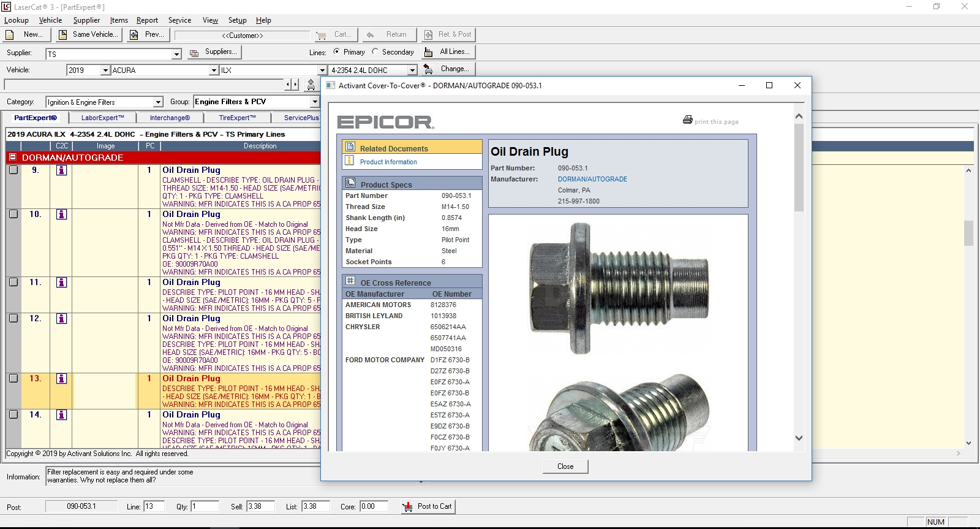The width and height of the screenshot is (980, 529).
Task: Click the Same Vehicle toolbar icon
Action: (x=62, y=35)
